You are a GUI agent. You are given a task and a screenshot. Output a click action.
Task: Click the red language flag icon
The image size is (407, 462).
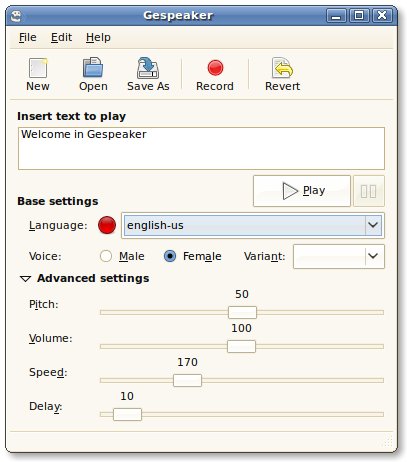(107, 225)
